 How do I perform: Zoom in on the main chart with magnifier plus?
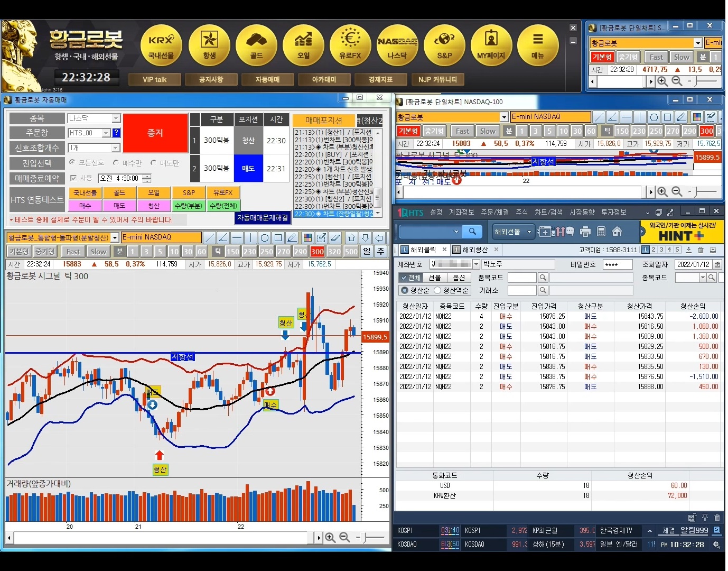point(330,537)
